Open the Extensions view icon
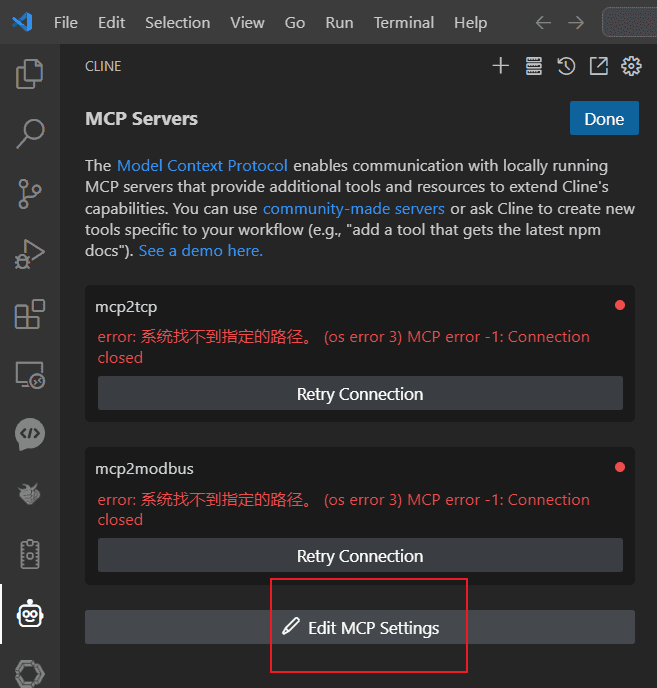Screen dimensions: 657x688 30,314
